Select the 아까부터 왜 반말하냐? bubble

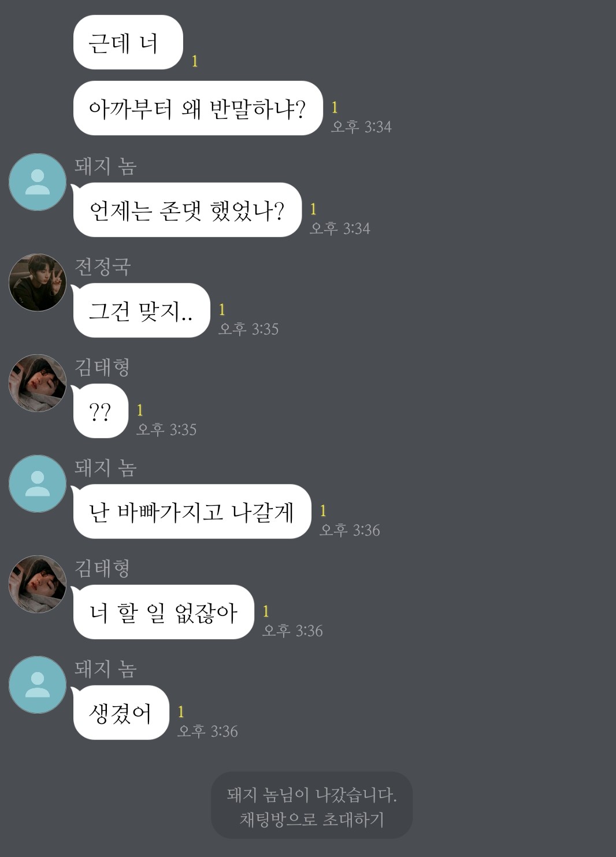click(x=198, y=108)
